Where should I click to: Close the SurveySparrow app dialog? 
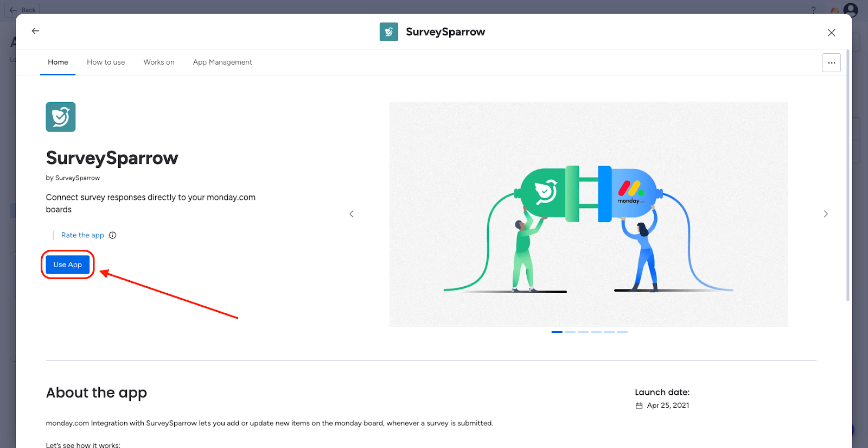tap(831, 33)
